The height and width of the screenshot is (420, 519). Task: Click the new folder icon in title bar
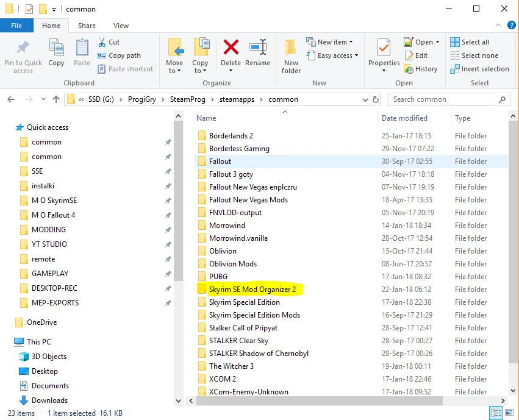click(43, 9)
